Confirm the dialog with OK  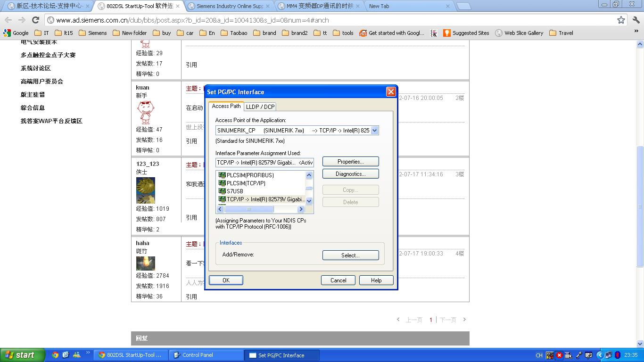[x=226, y=280]
